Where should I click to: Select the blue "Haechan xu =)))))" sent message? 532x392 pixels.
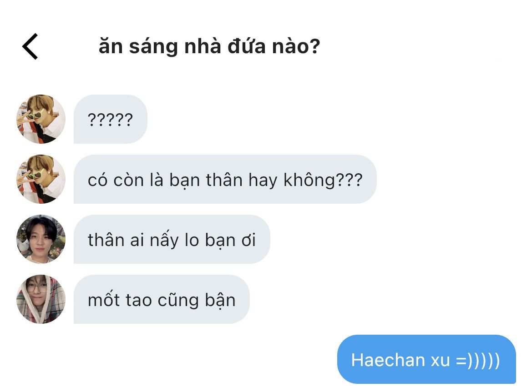[426, 359]
